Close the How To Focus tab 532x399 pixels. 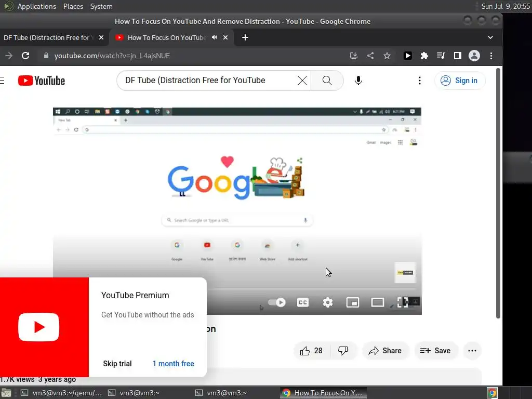pos(225,37)
